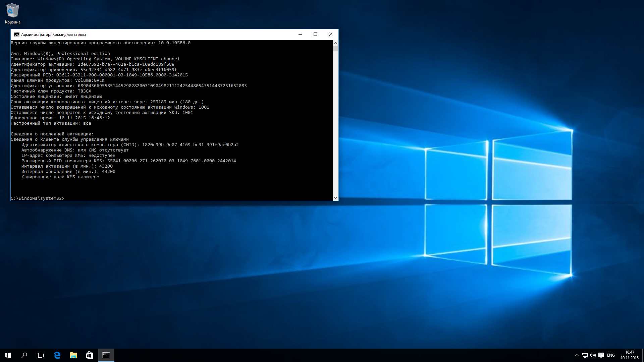This screenshot has width=644, height=362.
Task: Launch Microsoft Edge from the taskbar
Action: [x=57, y=355]
